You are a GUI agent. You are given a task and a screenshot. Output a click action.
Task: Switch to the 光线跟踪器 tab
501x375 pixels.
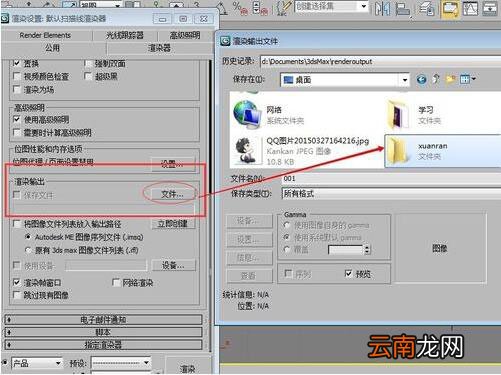click(x=125, y=35)
